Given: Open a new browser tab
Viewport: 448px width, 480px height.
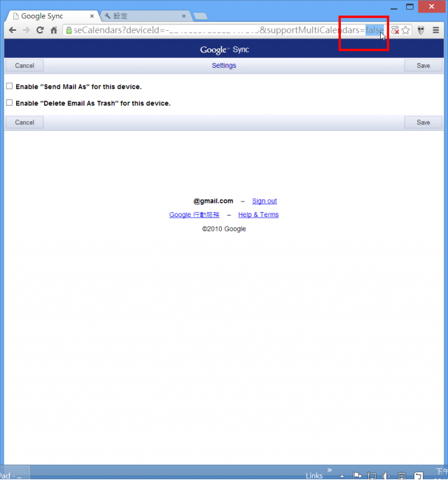Looking at the screenshot, I should tap(201, 16).
